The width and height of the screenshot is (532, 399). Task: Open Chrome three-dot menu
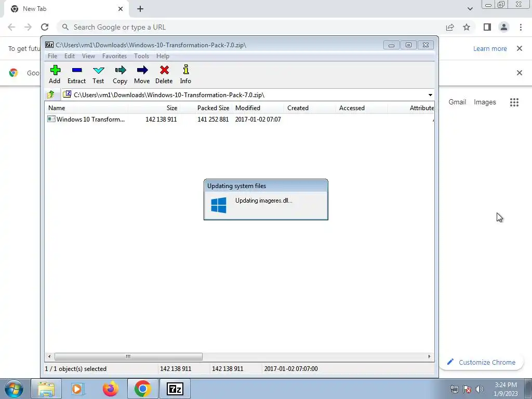pos(521,27)
